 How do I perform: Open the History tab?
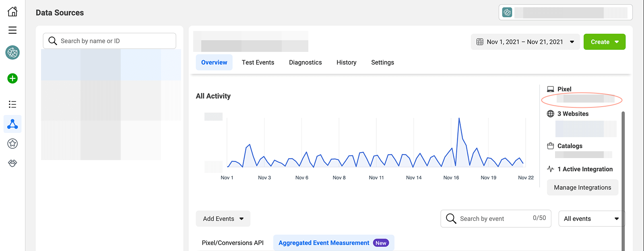[347, 62]
